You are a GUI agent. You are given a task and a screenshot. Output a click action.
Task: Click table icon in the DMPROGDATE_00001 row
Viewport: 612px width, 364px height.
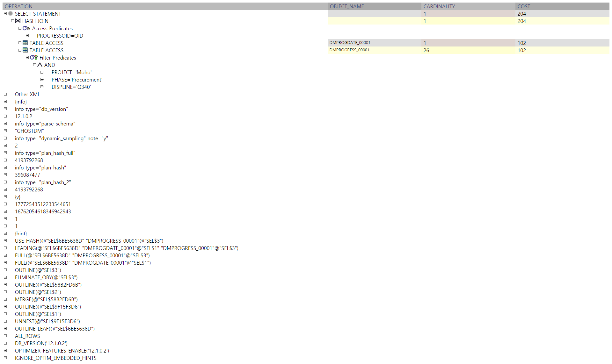click(25, 43)
